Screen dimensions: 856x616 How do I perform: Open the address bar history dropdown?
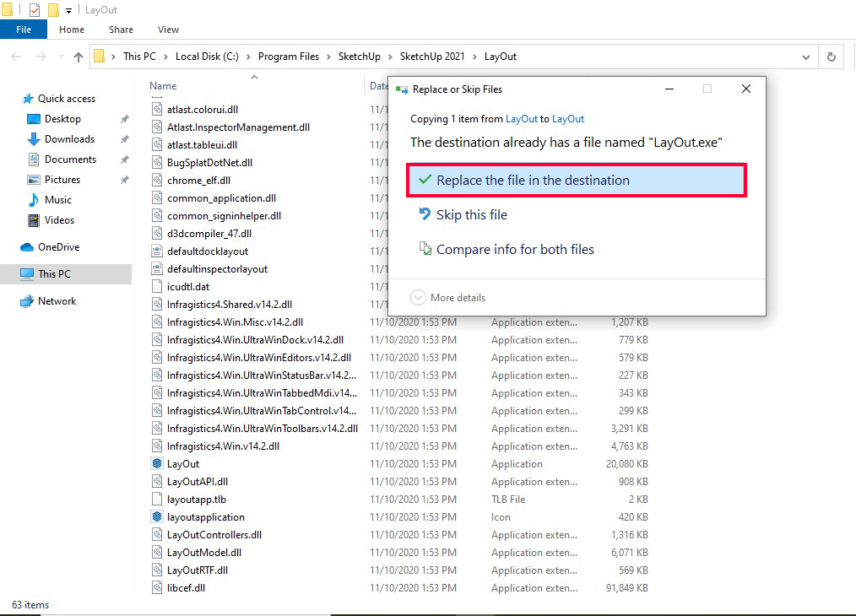[805, 57]
